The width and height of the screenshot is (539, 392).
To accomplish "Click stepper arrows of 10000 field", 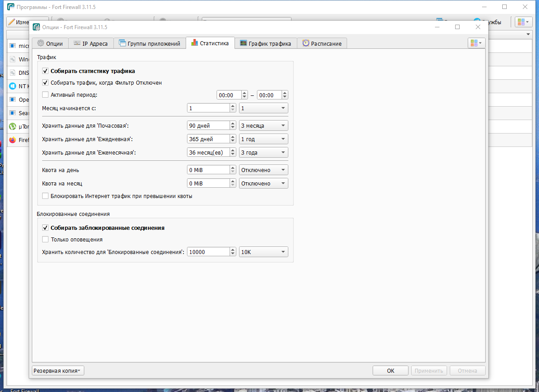I will (233, 252).
